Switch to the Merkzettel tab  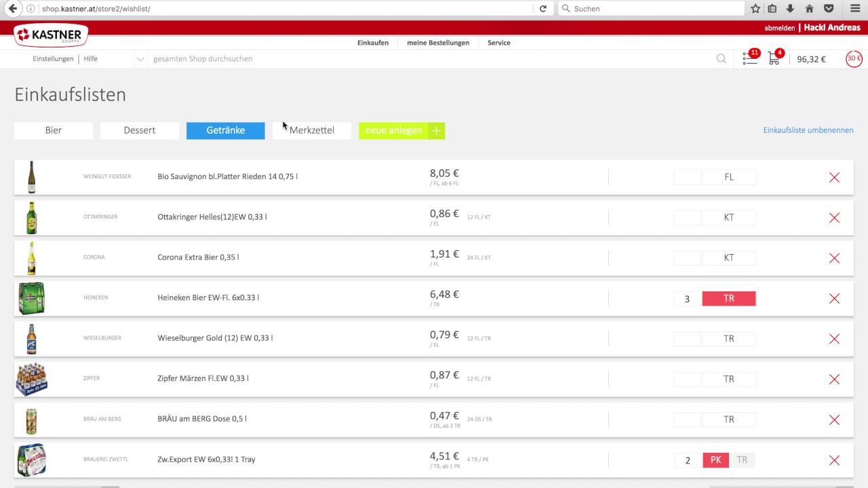[x=312, y=130]
